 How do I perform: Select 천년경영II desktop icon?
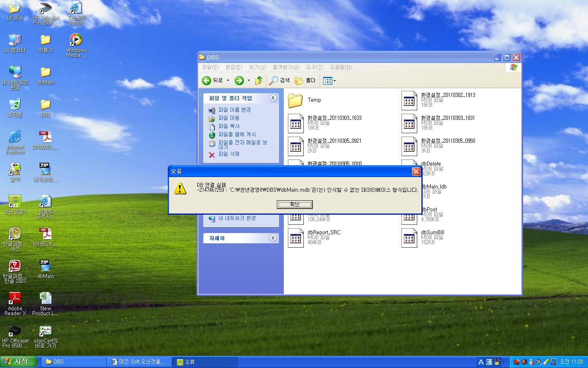(x=15, y=204)
